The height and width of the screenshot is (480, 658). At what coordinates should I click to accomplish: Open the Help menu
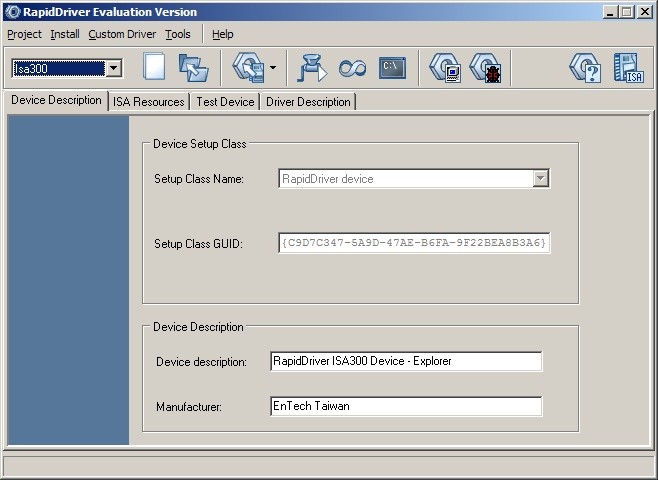pos(222,34)
